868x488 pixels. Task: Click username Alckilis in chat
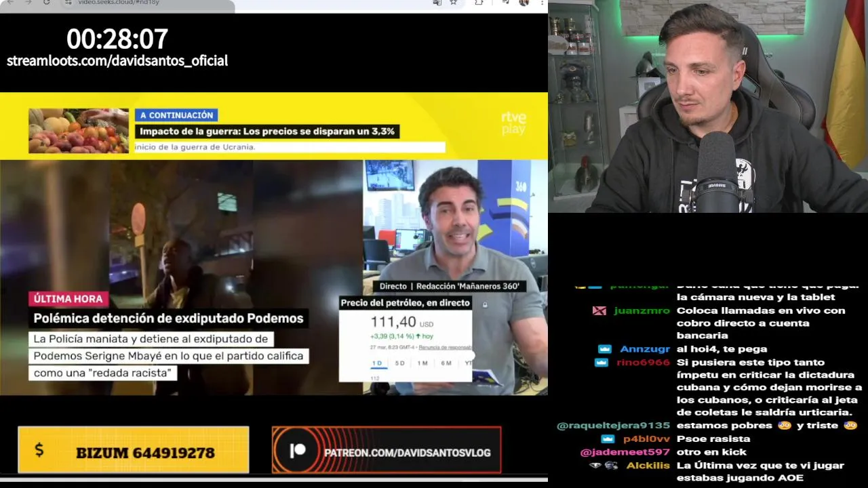tap(648, 466)
